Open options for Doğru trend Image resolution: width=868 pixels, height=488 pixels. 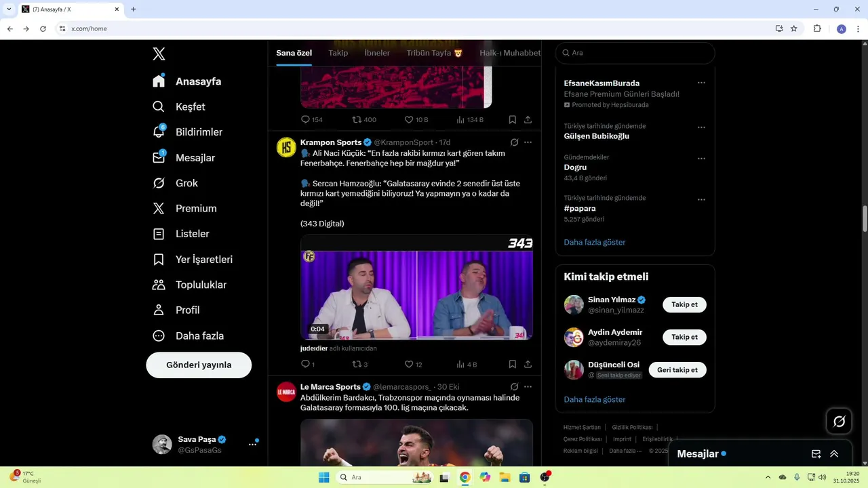701,159
